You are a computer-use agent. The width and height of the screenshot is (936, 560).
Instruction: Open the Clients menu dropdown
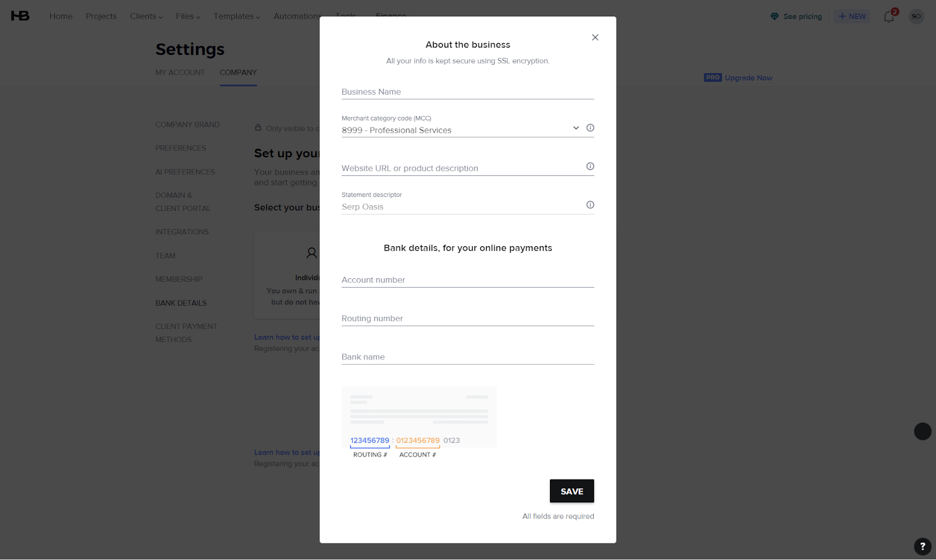(x=146, y=16)
